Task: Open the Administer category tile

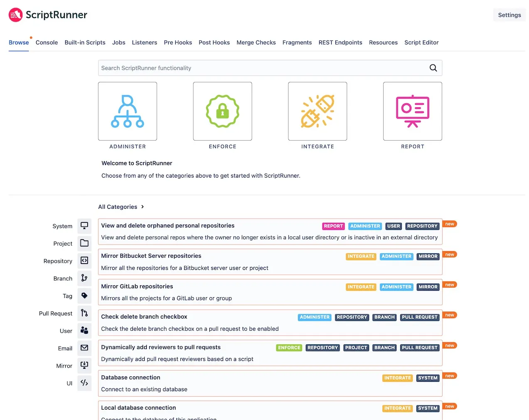Action: 128,111
